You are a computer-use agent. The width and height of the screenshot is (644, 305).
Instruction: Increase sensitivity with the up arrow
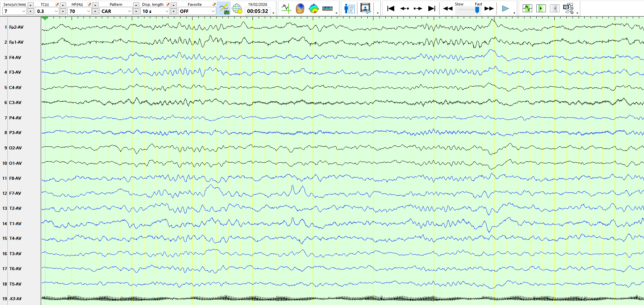(x=31, y=5)
